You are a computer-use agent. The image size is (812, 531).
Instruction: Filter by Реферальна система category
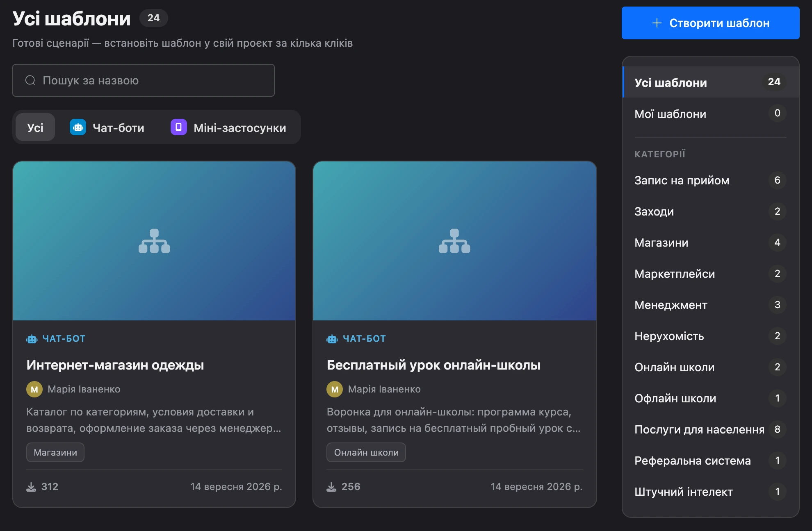coord(710,461)
